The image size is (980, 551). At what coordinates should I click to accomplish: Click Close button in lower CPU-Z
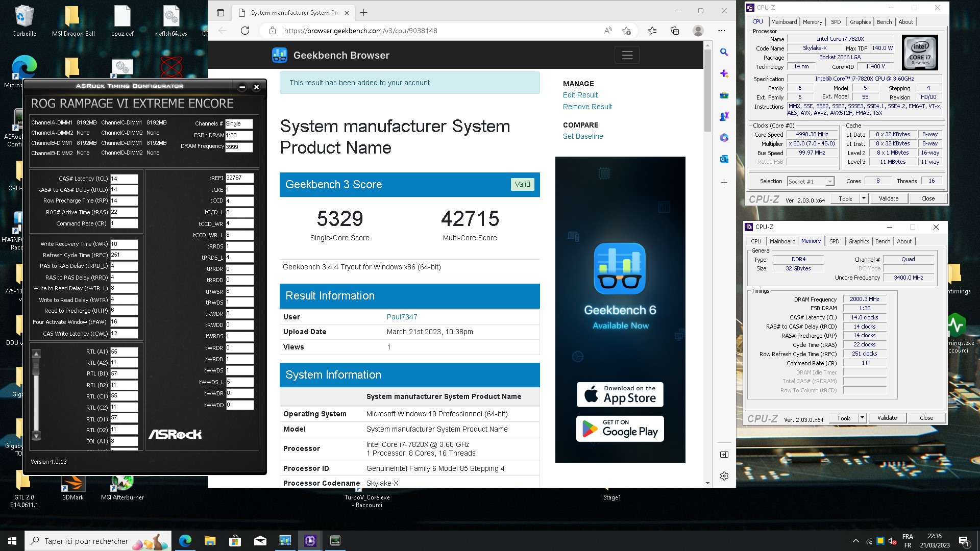pyautogui.click(x=926, y=418)
